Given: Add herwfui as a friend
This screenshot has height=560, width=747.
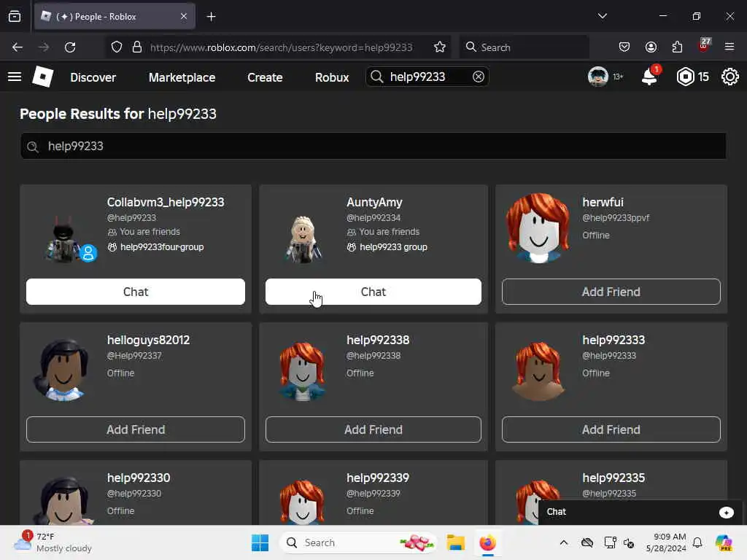Looking at the screenshot, I should point(611,292).
